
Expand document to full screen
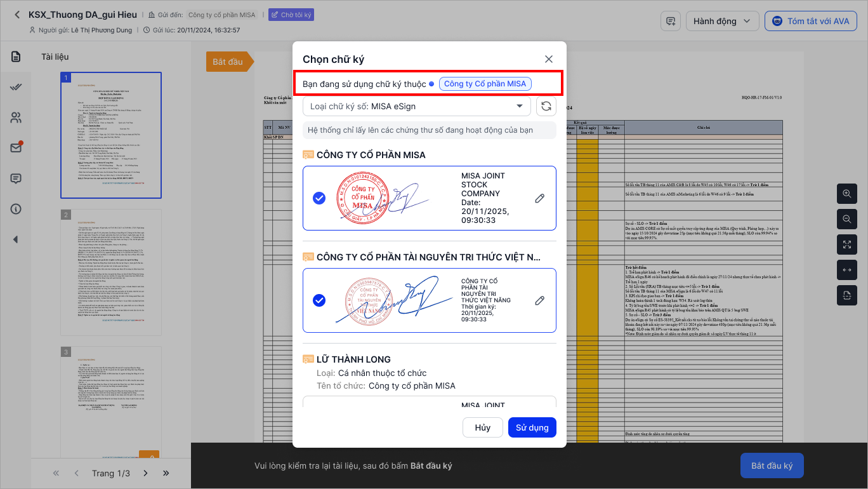click(x=847, y=245)
